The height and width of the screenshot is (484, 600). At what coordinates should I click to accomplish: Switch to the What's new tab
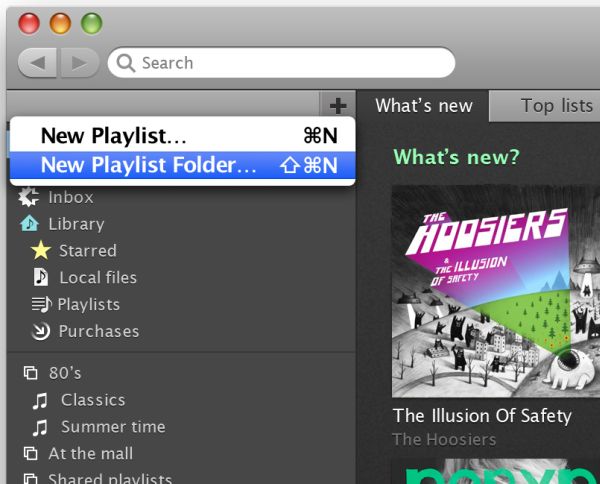424,106
